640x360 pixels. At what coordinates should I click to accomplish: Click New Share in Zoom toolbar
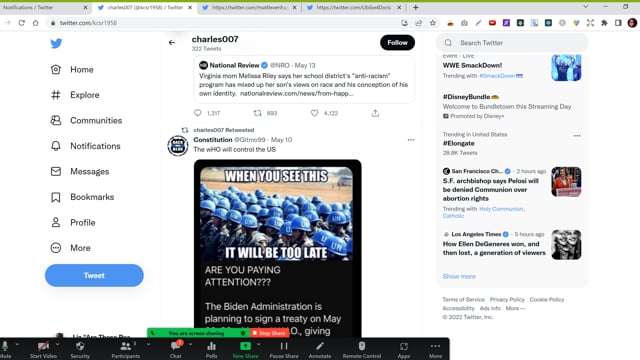pyautogui.click(x=245, y=350)
